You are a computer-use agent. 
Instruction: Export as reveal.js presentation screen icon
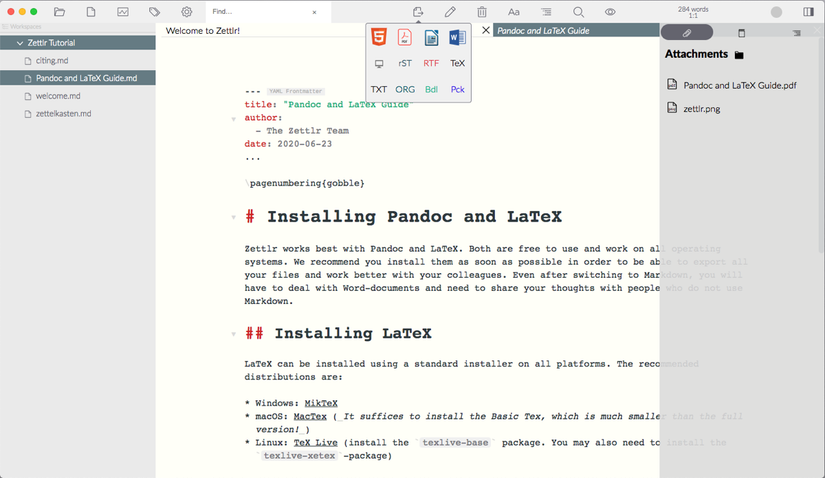tap(379, 64)
